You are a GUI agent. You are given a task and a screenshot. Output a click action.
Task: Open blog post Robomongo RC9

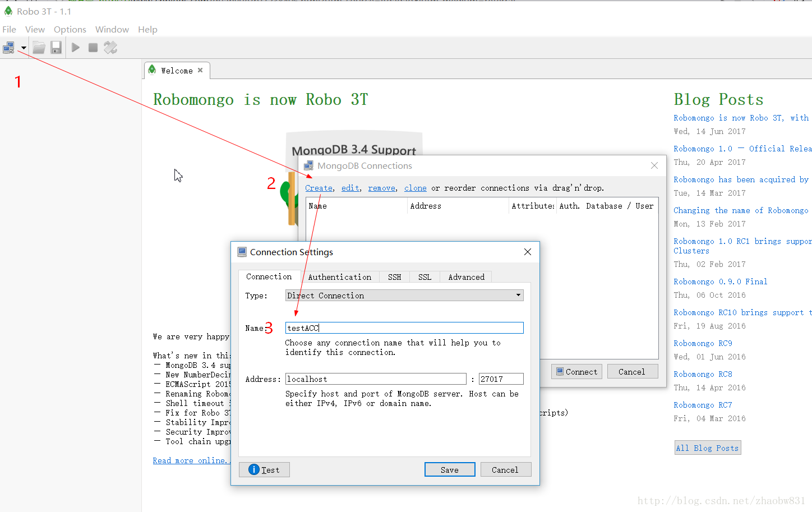coord(703,343)
